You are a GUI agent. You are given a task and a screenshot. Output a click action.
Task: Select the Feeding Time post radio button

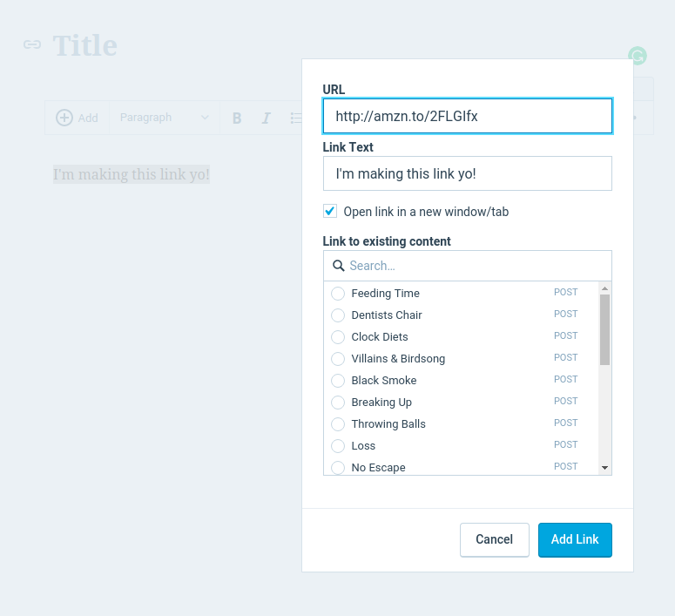pyautogui.click(x=338, y=294)
